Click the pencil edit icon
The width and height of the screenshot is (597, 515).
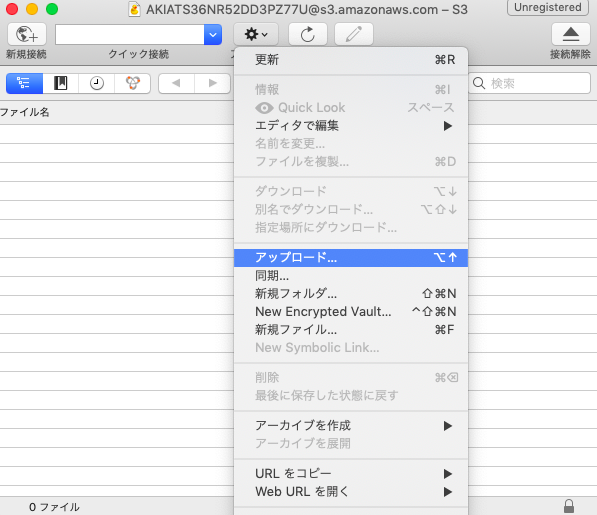point(354,34)
